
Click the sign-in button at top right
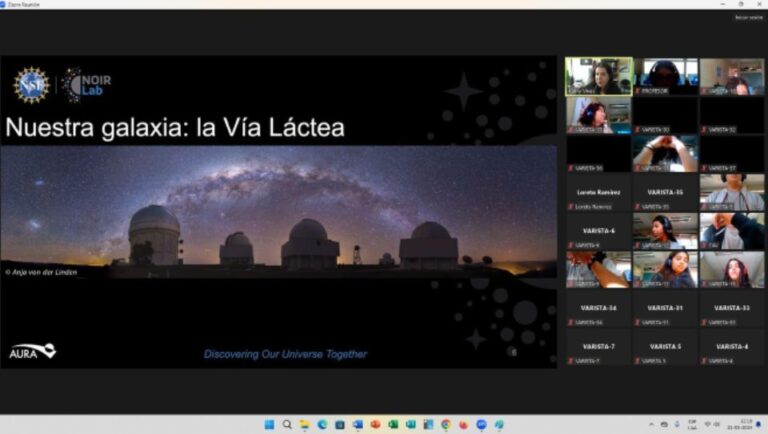[x=748, y=17]
